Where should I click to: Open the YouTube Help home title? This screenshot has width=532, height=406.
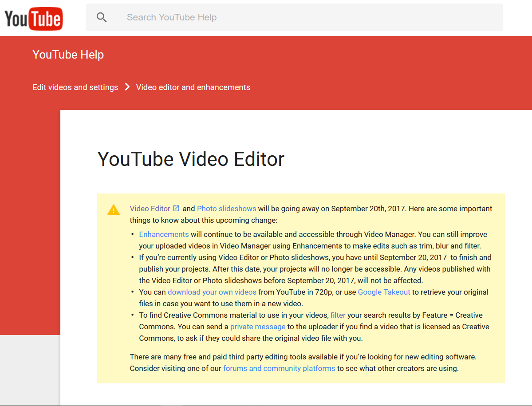(68, 55)
